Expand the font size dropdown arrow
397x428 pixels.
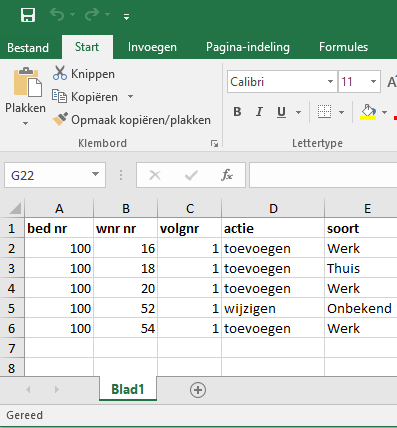point(373,82)
